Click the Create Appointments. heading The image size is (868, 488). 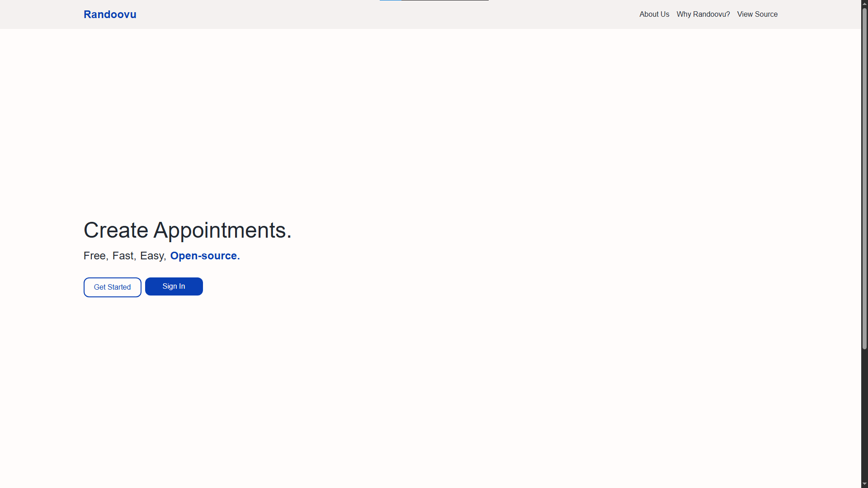188,230
